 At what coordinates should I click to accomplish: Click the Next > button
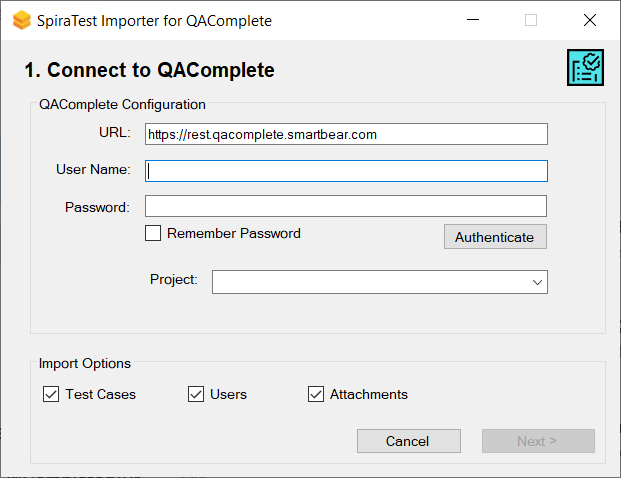pos(538,441)
